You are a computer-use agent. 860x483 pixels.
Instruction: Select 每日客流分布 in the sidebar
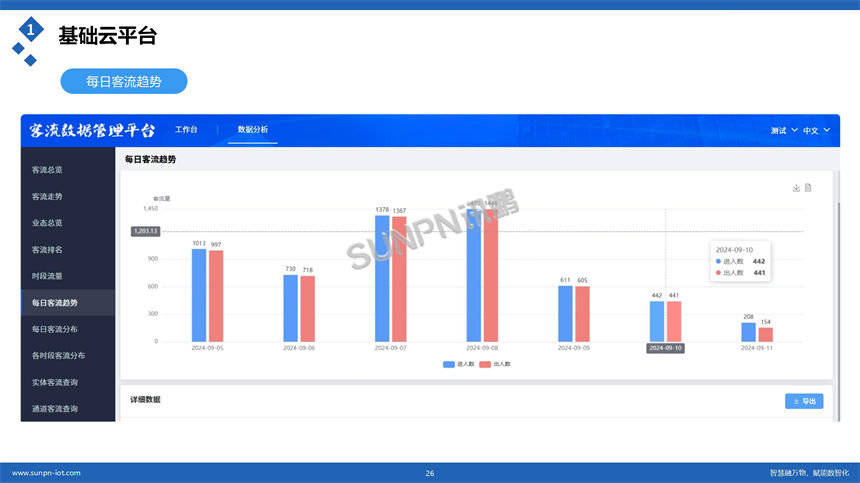pyautogui.click(x=54, y=329)
